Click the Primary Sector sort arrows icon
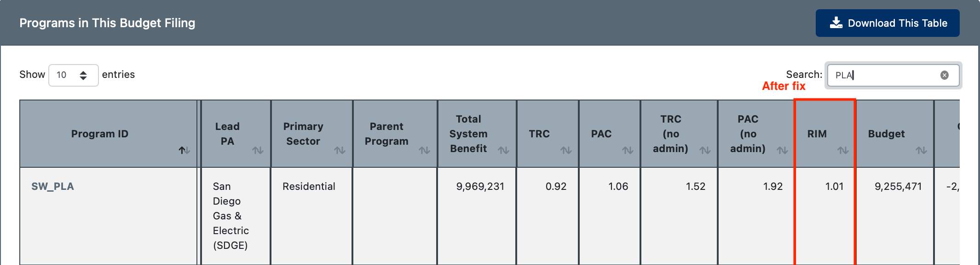This screenshot has height=265, width=980. [340, 150]
